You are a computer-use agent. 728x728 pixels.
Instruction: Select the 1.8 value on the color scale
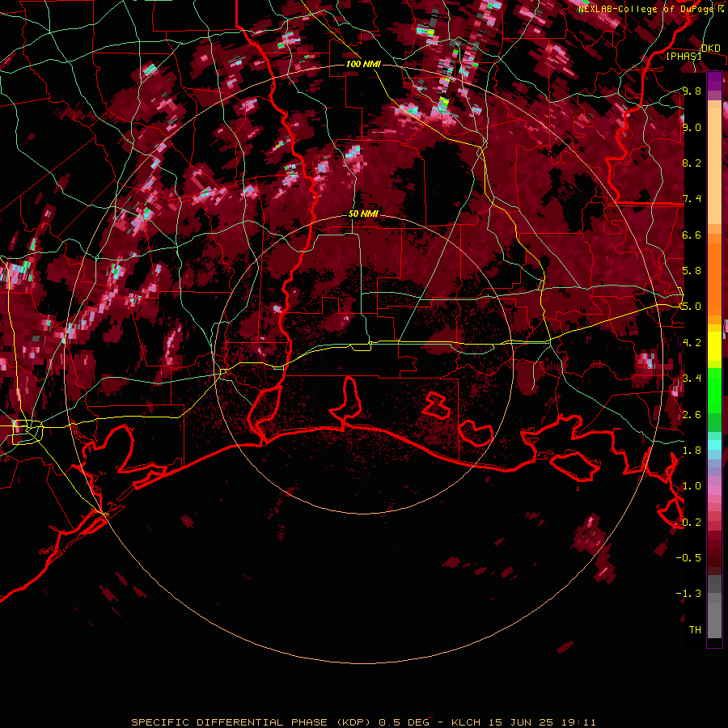click(x=692, y=451)
